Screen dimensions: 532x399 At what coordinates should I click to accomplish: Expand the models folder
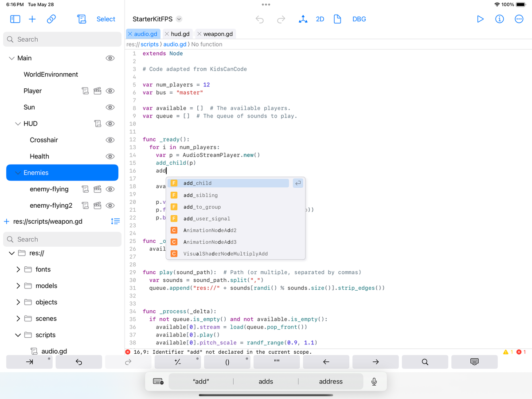click(18, 285)
